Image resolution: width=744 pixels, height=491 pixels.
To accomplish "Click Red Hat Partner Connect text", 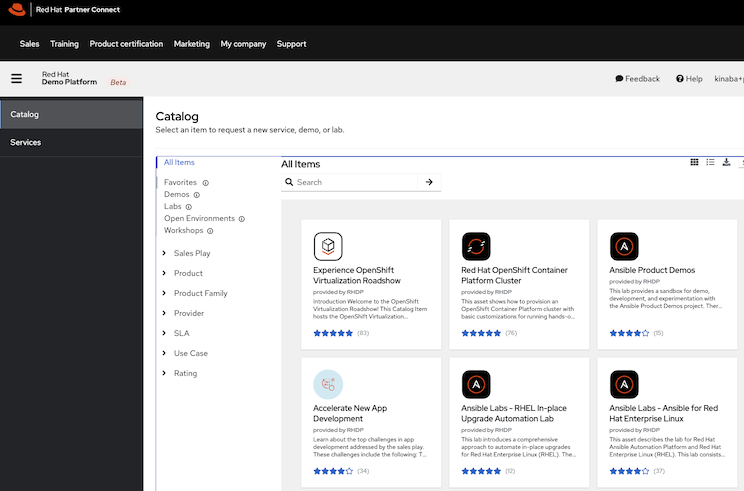I will [x=78, y=9].
